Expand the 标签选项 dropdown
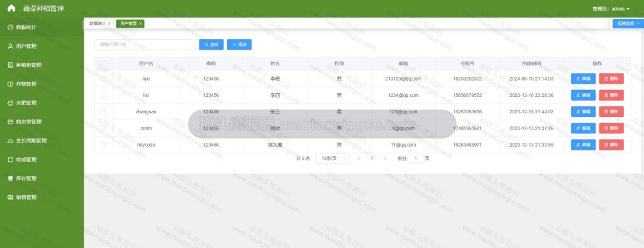 [628, 24]
